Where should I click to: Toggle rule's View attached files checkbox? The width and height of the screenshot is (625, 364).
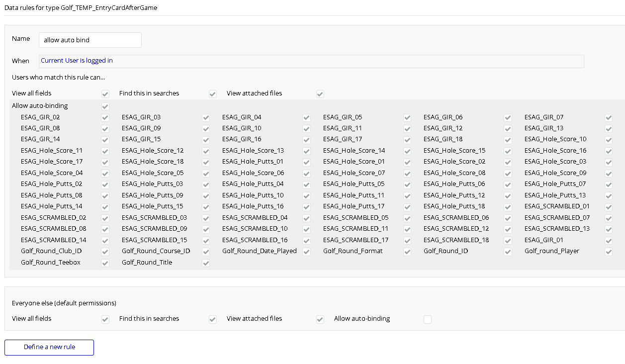(320, 93)
